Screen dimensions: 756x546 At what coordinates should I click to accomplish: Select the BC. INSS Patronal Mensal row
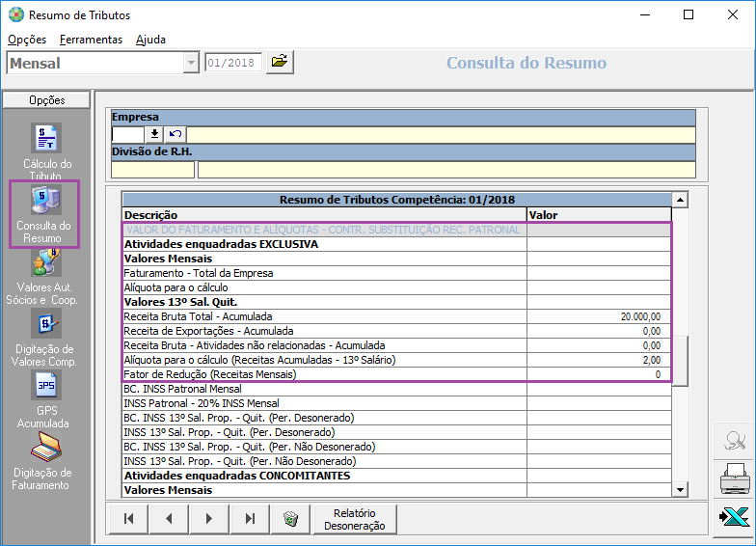[x=397, y=389]
